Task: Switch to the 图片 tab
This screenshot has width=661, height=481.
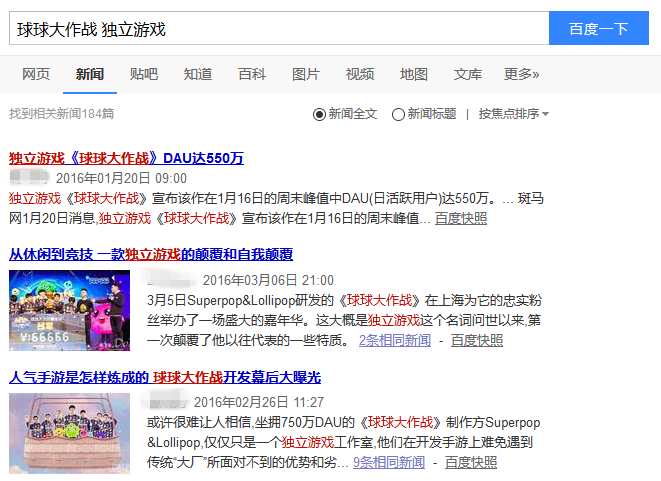Action: click(x=306, y=74)
